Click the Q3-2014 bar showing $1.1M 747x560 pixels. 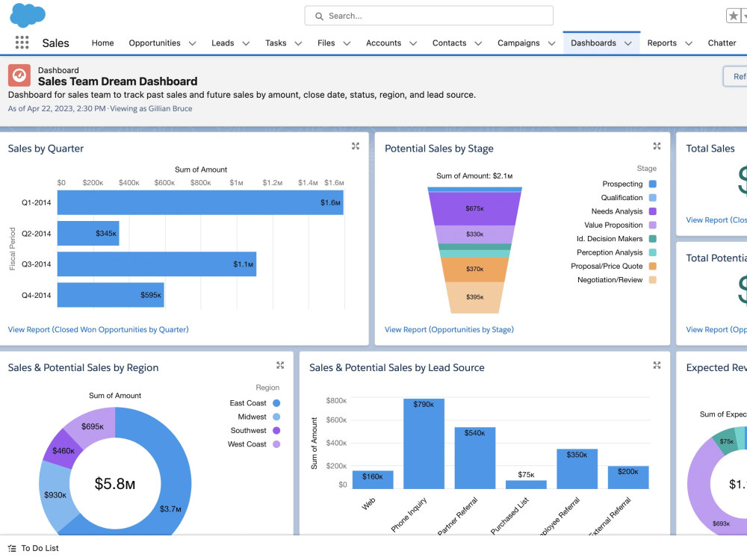pyautogui.click(x=157, y=264)
